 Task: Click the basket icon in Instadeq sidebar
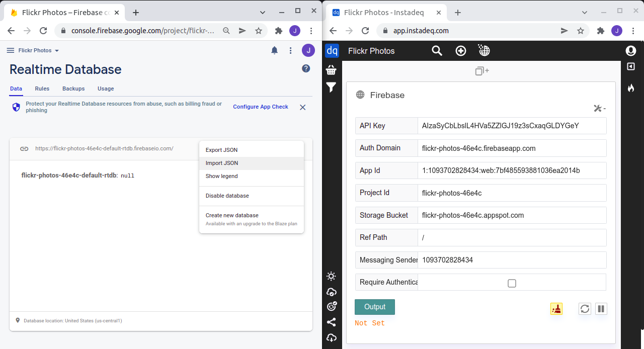331,70
